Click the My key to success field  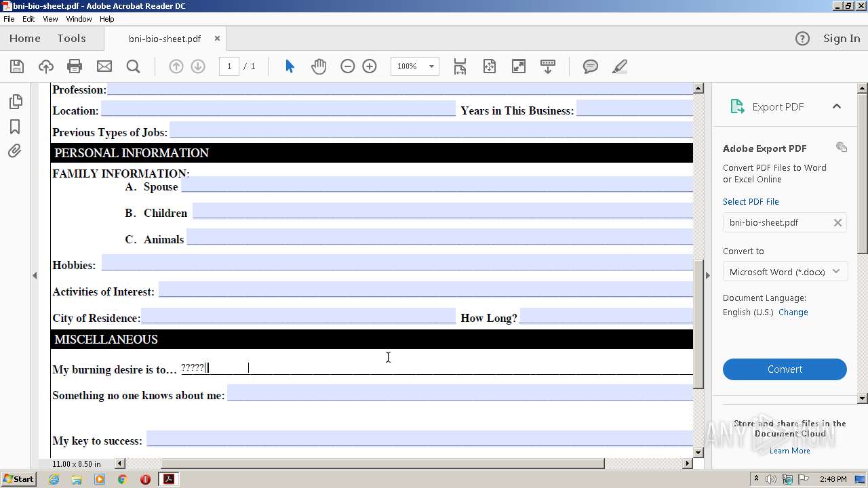[420, 439]
